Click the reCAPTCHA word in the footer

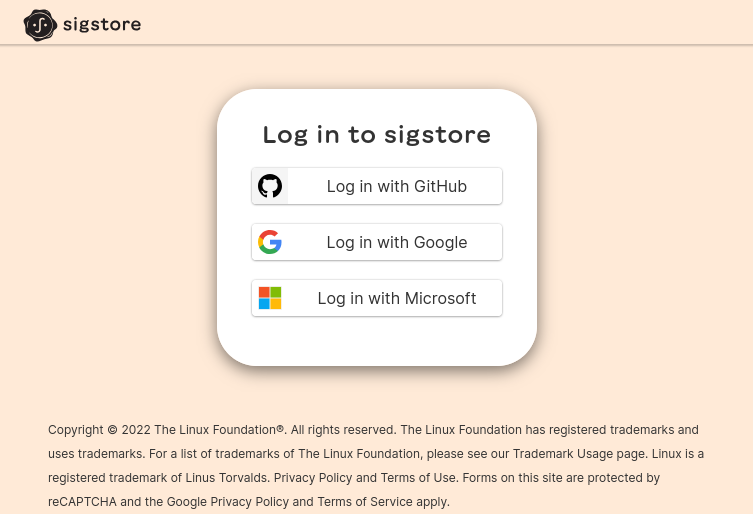pos(82,502)
